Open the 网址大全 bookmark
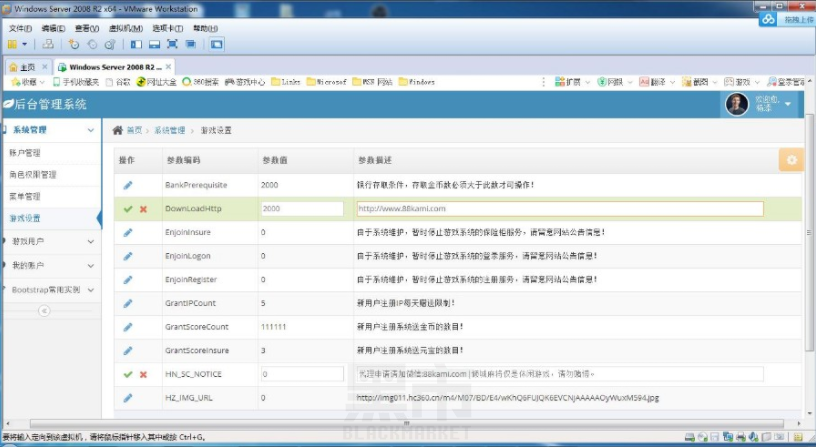 click(x=156, y=82)
